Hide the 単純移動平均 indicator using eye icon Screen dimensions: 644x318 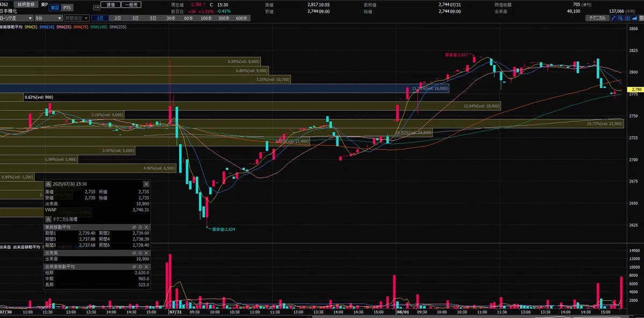[x=134, y=227]
